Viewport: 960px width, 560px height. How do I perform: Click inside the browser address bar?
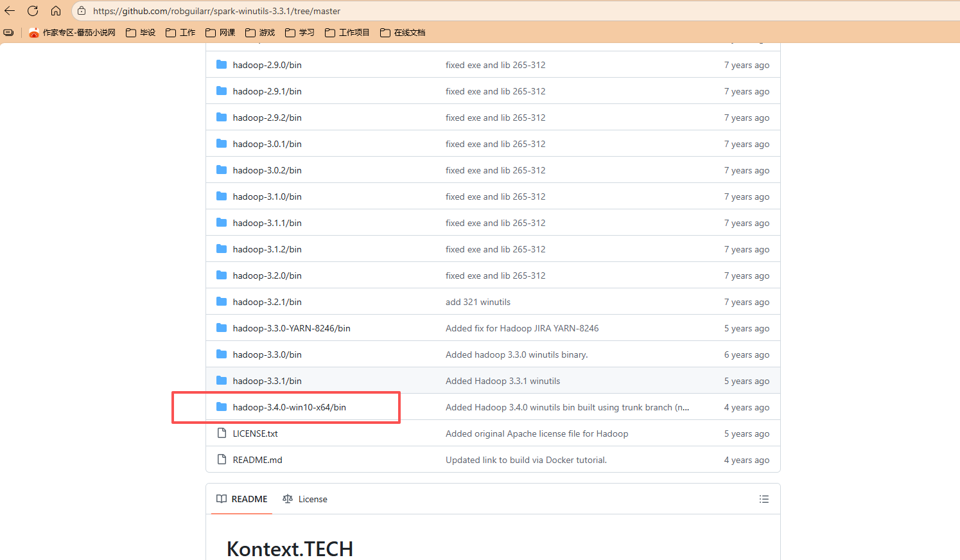(x=257, y=10)
